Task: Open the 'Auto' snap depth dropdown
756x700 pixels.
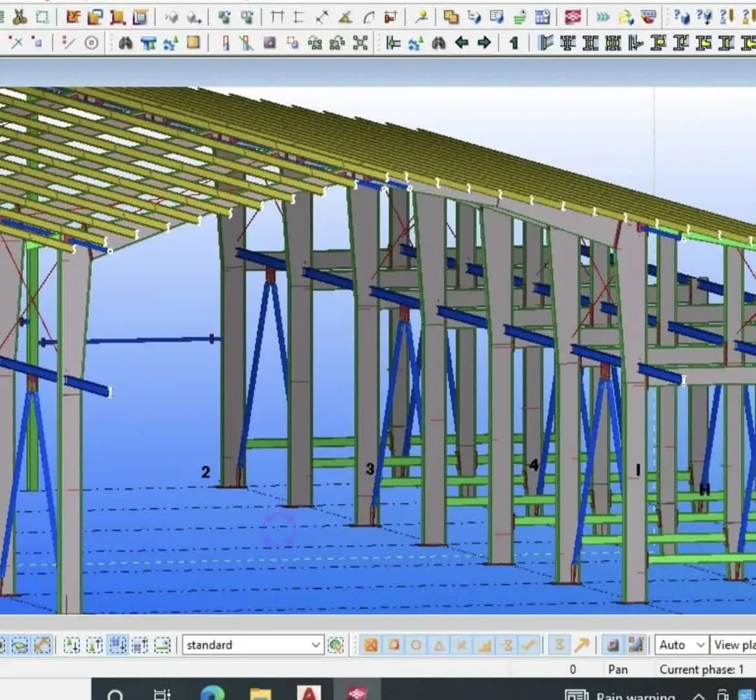Action: tap(700, 645)
